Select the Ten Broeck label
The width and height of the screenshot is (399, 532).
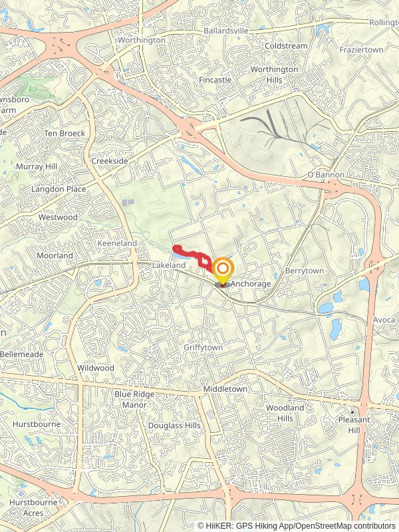click(x=65, y=134)
